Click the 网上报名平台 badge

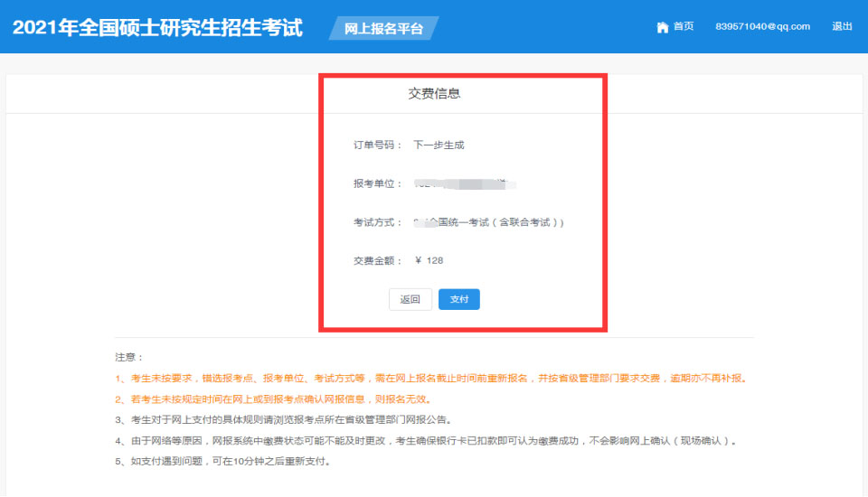pyautogui.click(x=384, y=28)
